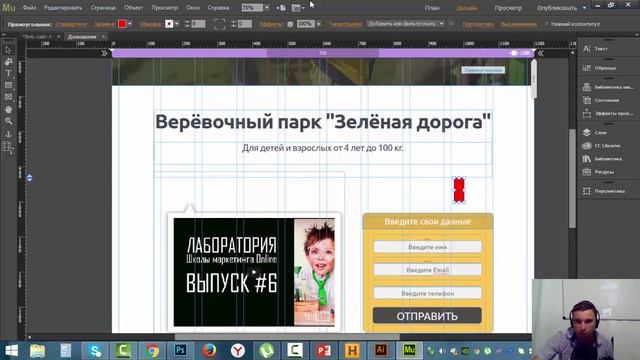Select the Crop tool

[8, 62]
